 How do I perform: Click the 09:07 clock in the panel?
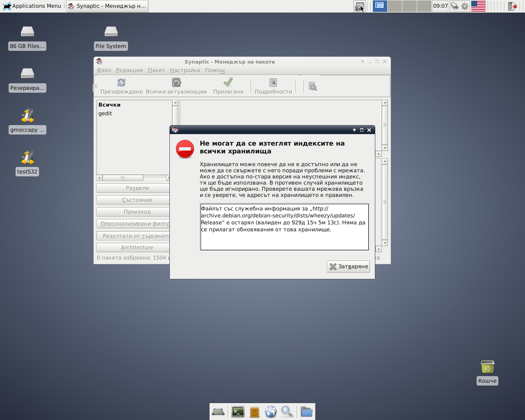tap(441, 6)
